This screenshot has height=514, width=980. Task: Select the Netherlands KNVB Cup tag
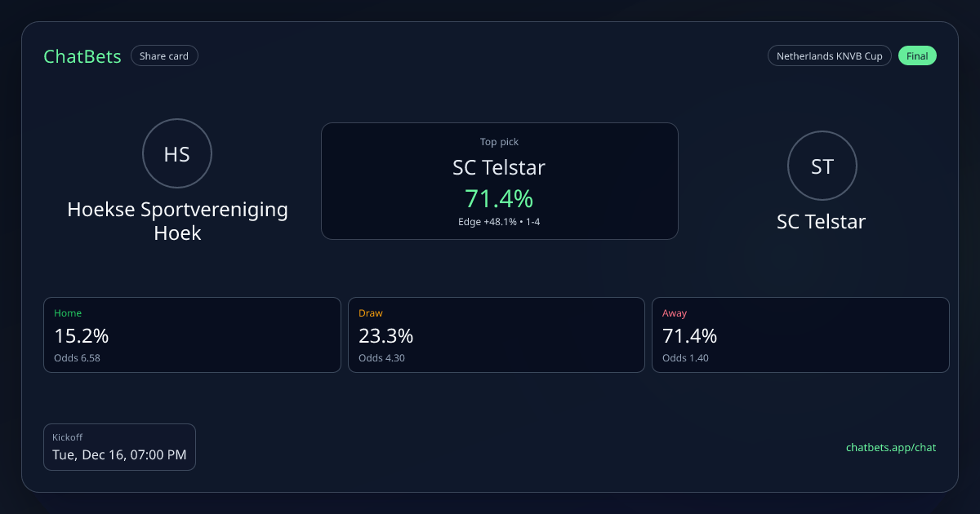tap(829, 56)
